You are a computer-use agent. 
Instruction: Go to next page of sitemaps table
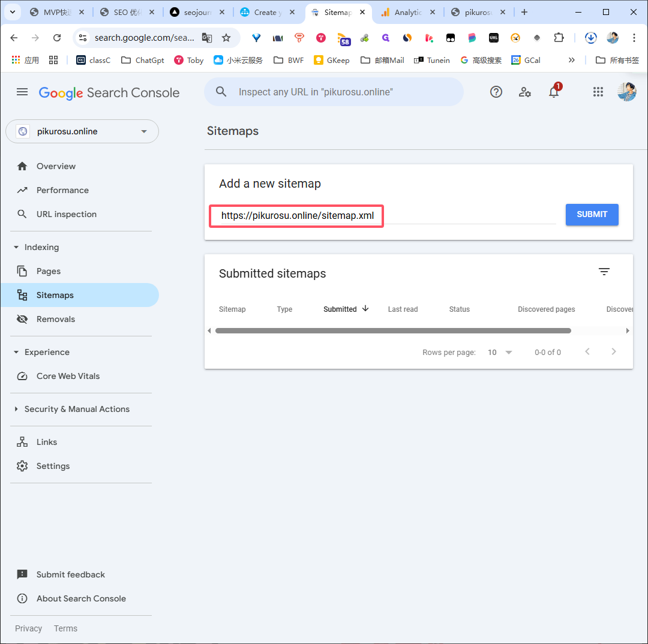coord(613,351)
